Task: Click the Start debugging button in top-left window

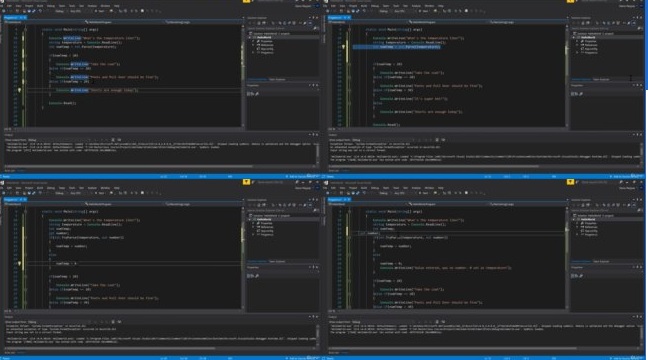Action: pyautogui.click(x=100, y=11)
